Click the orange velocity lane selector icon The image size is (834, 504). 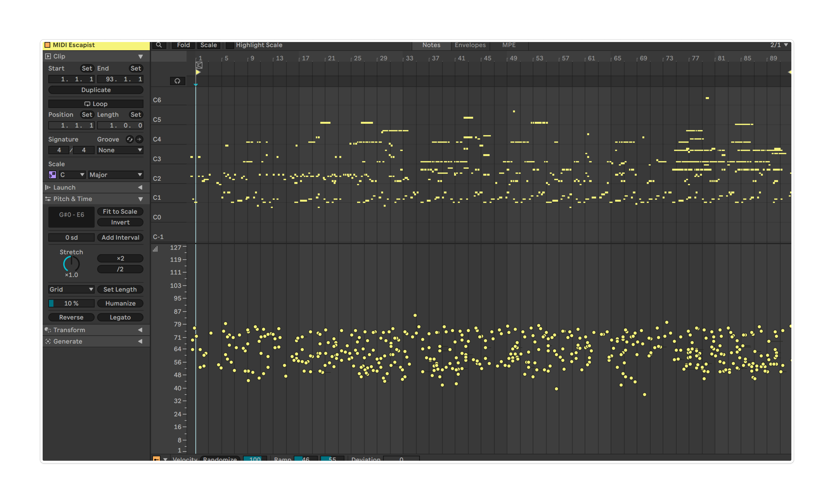[x=156, y=459]
